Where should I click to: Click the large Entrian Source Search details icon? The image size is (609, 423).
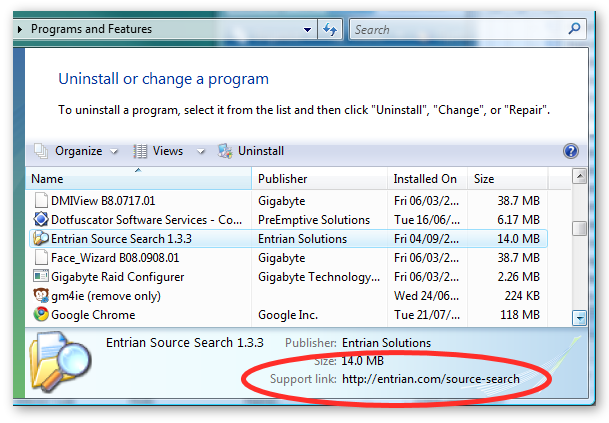coord(60,361)
